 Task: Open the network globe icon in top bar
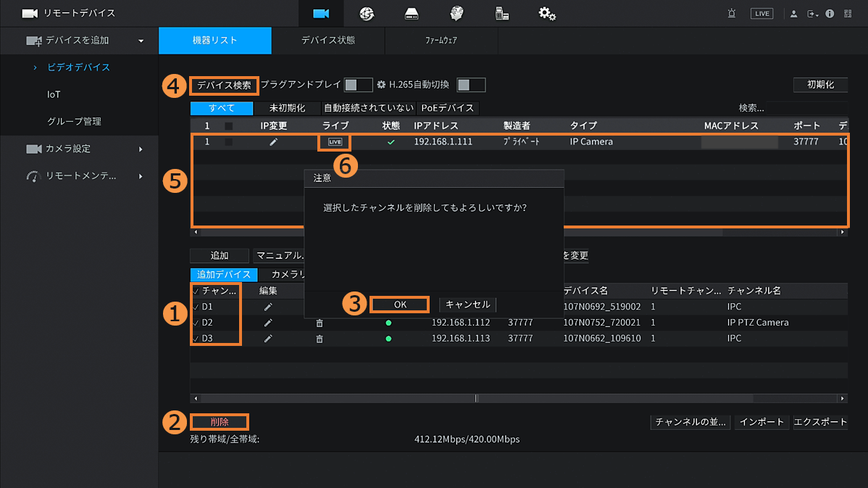coord(367,14)
